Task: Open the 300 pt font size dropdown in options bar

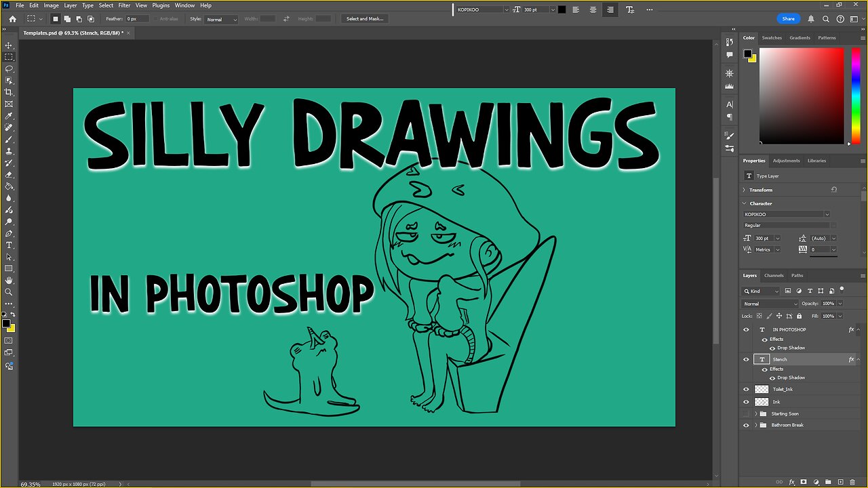Action: tap(553, 9)
